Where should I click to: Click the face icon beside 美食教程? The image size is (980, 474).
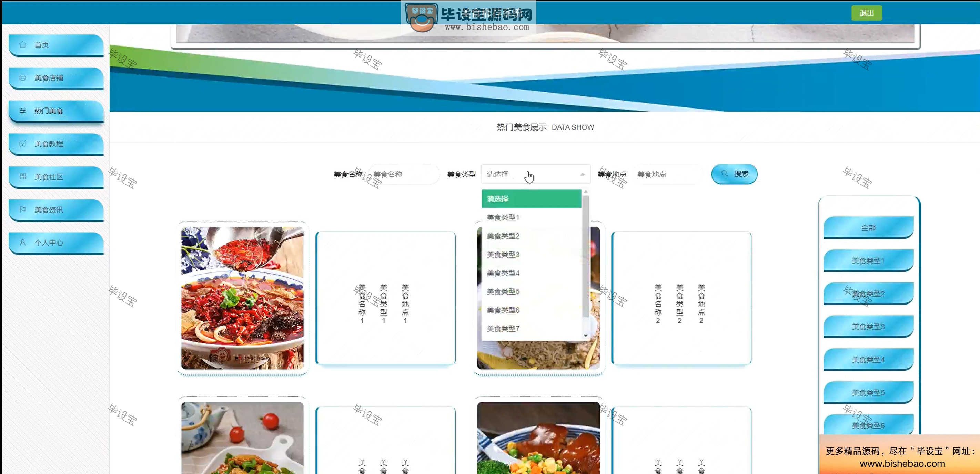[22, 144]
